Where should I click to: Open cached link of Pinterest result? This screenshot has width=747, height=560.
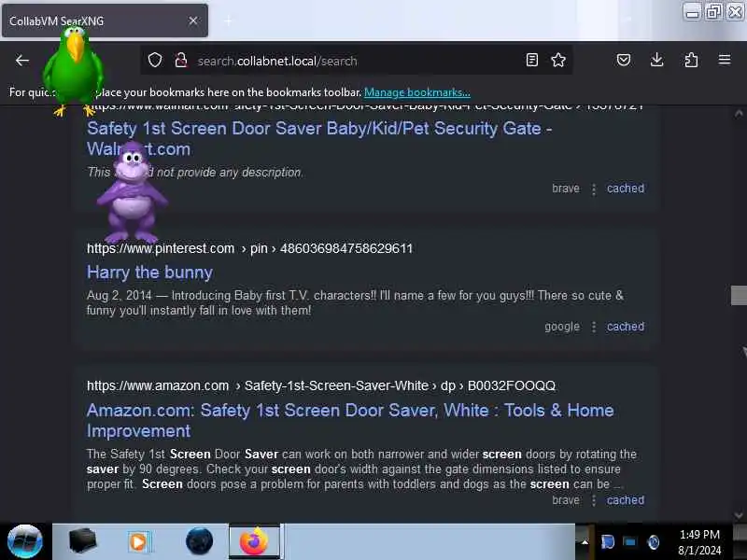click(x=625, y=327)
